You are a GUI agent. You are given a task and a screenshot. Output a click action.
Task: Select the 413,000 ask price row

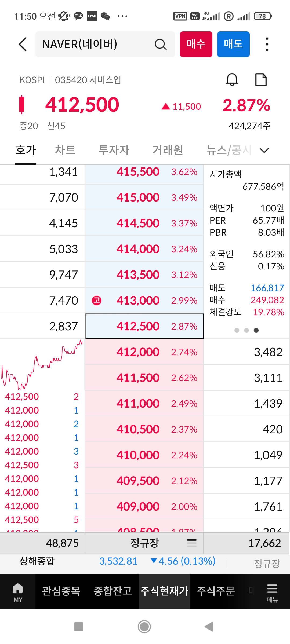144,301
